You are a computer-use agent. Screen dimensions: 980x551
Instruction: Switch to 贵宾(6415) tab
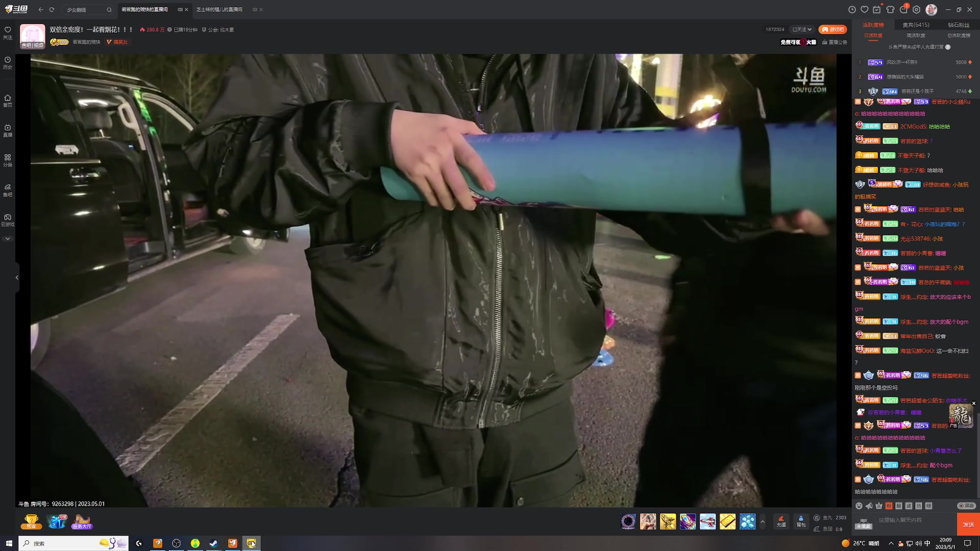(x=916, y=24)
